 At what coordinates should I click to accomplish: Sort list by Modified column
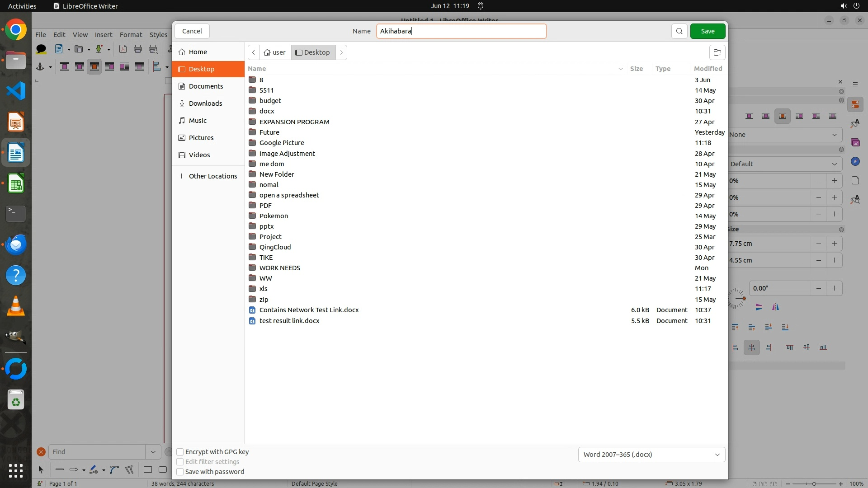click(708, 69)
